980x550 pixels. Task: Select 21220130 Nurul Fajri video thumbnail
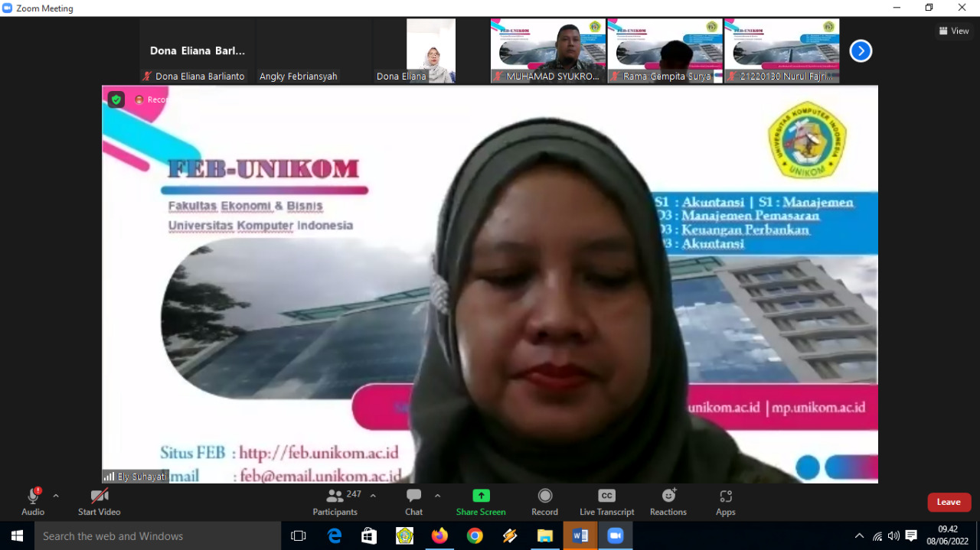(782, 51)
